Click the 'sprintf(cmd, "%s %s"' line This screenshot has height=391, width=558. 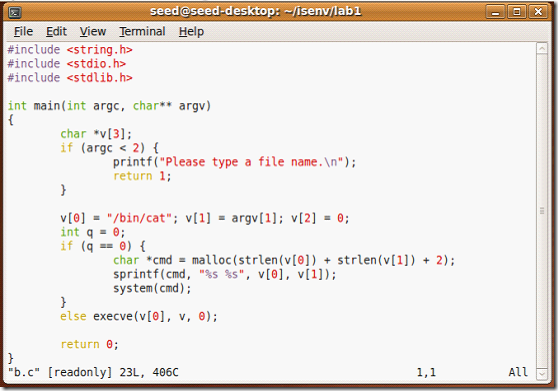225,274
